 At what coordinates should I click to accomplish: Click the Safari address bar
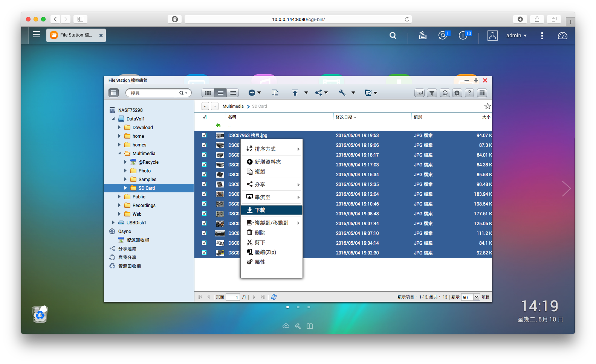coord(298,19)
